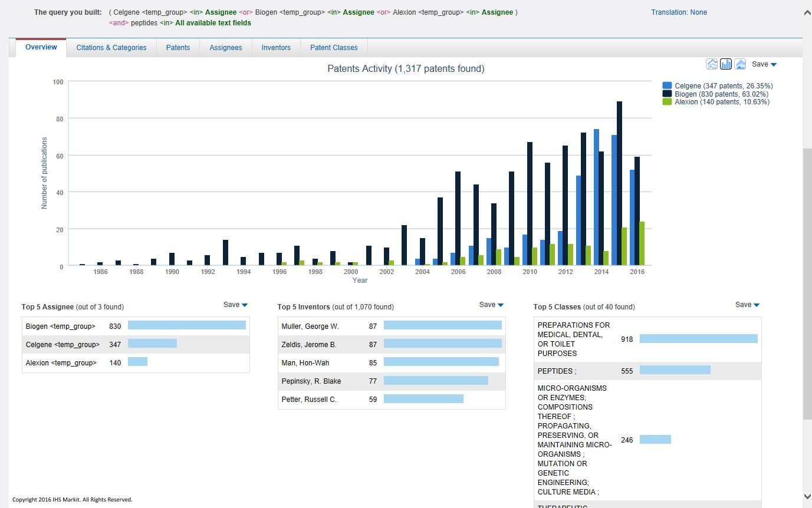This screenshot has width=812, height=508.
Task: Click inventor Pepinsky, R. Blake
Action: 311,381
